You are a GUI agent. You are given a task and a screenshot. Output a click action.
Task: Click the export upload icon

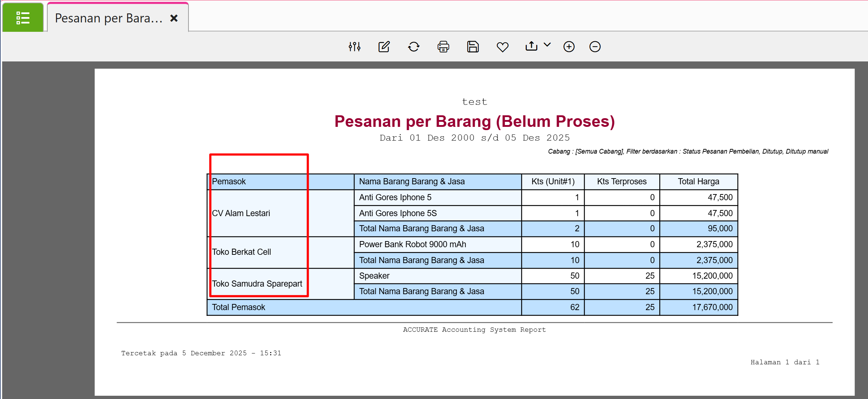(531, 46)
